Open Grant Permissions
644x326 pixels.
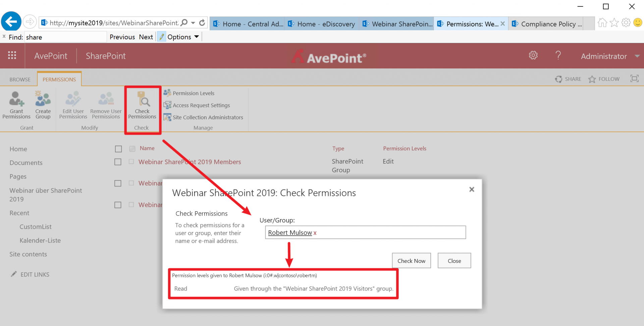(16, 105)
